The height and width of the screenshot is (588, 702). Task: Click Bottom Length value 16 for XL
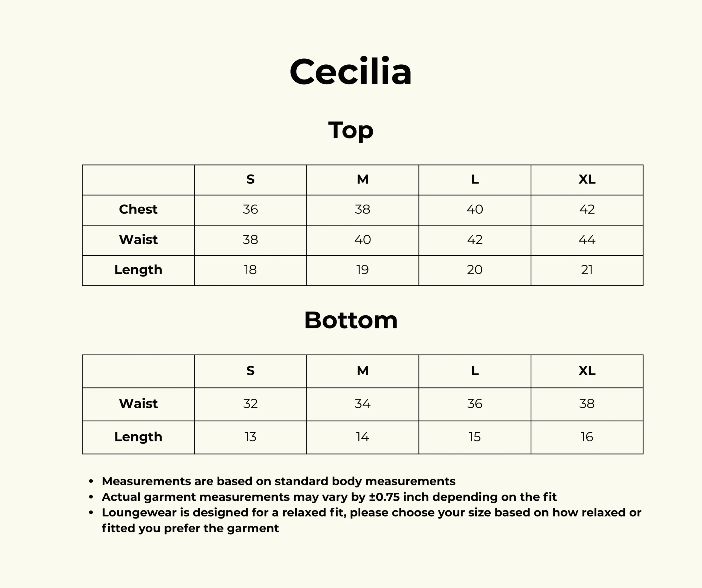(587, 437)
